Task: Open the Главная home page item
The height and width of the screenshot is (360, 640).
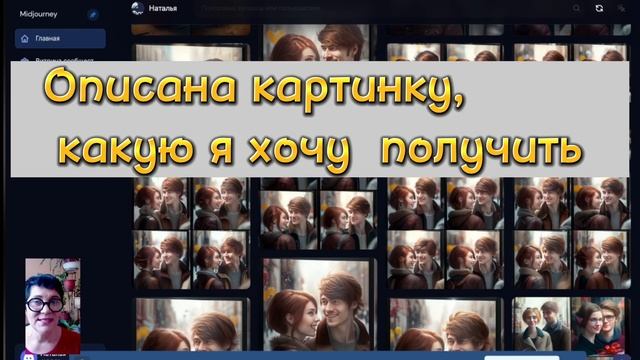Action: click(60, 38)
